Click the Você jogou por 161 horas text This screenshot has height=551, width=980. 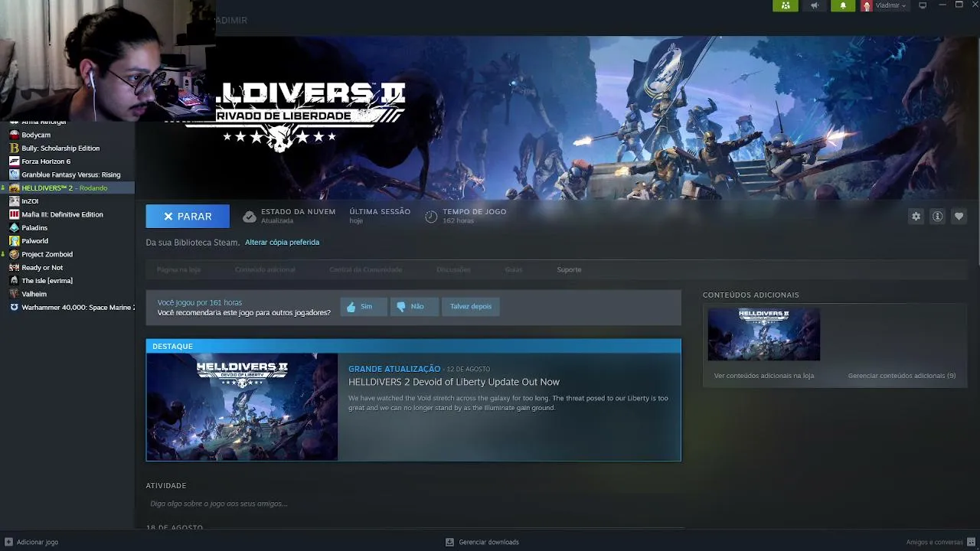tap(200, 302)
